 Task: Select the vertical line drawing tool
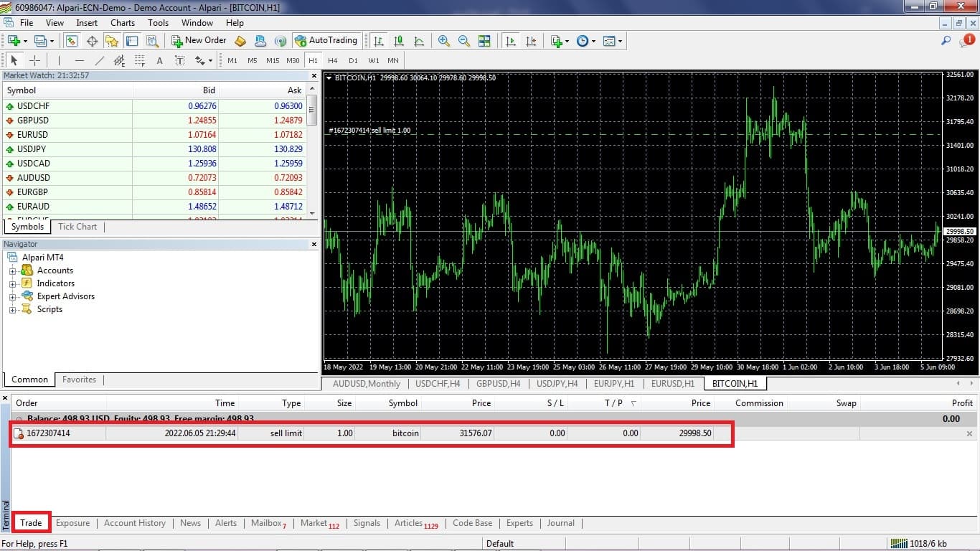tap(59, 61)
